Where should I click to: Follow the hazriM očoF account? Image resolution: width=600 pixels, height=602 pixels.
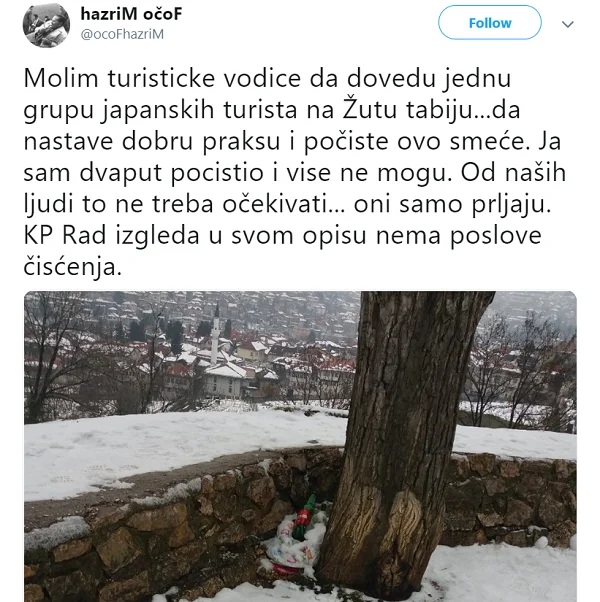pyautogui.click(x=490, y=23)
